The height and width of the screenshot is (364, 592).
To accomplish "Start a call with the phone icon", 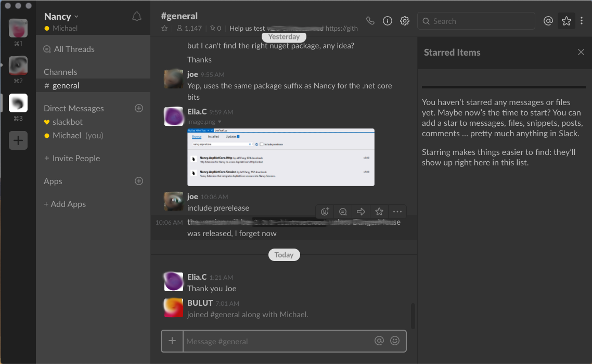I will pos(370,21).
